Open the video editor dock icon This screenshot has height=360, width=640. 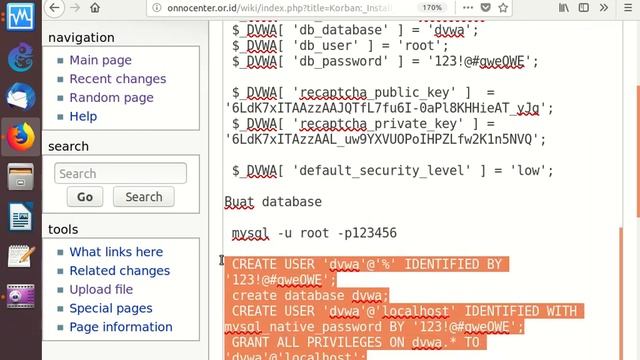coord(20,296)
